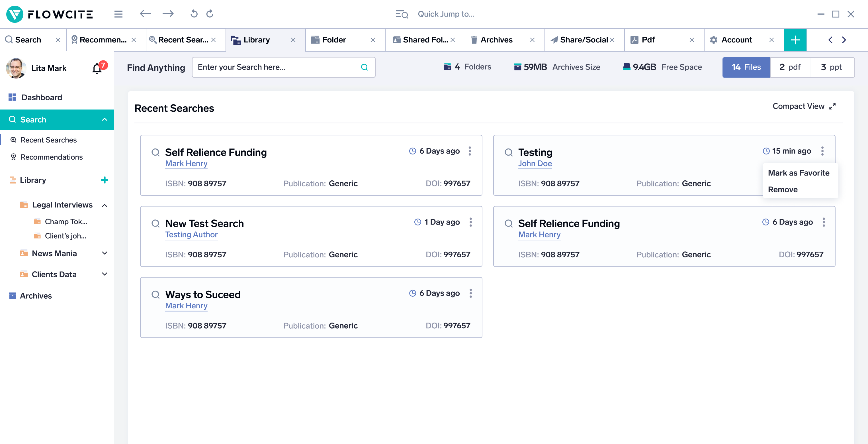868x444 pixels.
Task: Click the redo circular arrow icon
Action: click(210, 14)
